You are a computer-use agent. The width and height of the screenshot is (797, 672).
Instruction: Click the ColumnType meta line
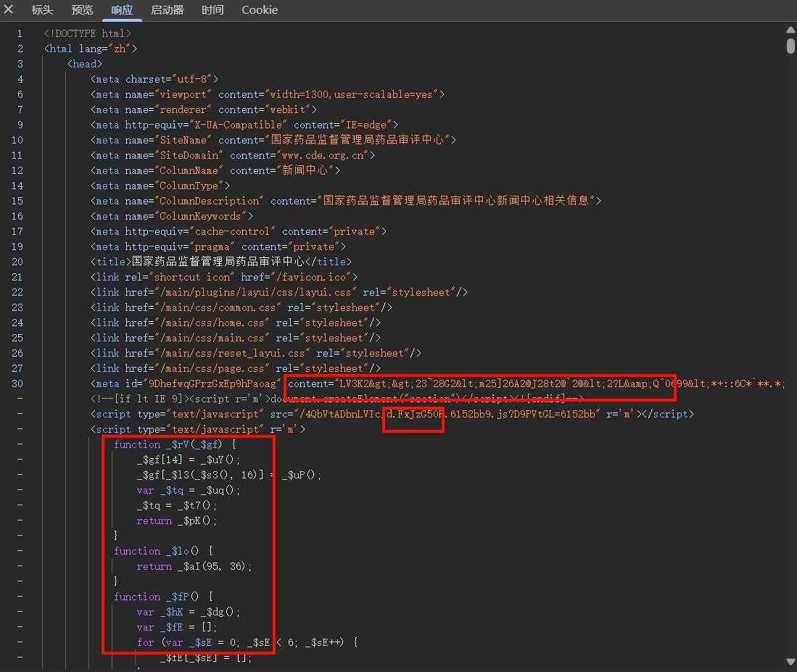(160, 186)
